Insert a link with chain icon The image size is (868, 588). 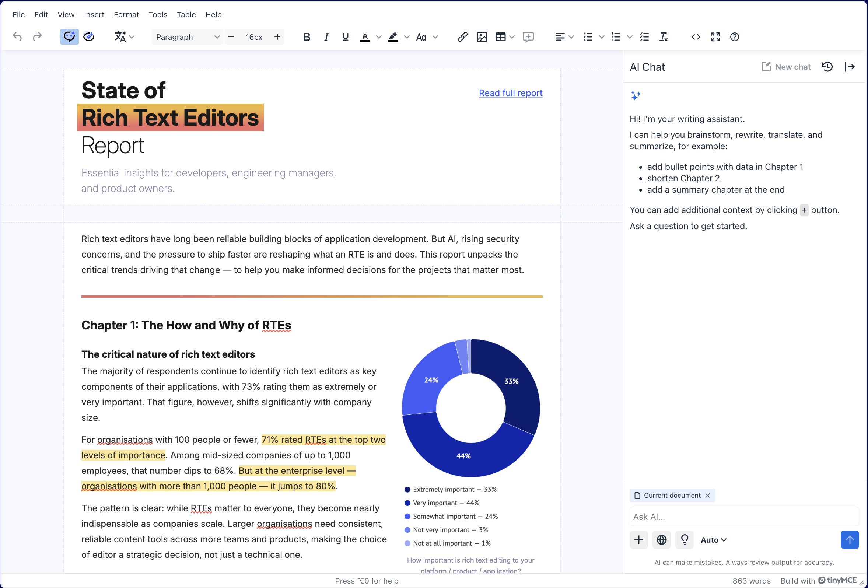pos(462,36)
